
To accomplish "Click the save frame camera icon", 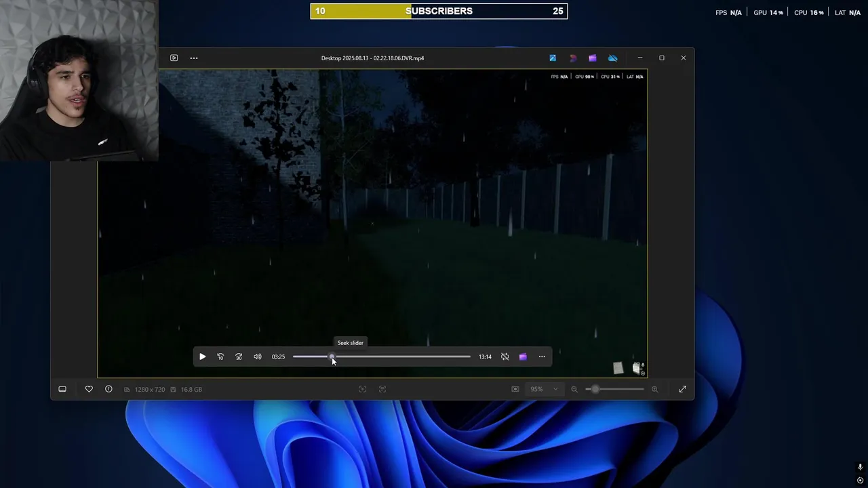I will (x=515, y=389).
